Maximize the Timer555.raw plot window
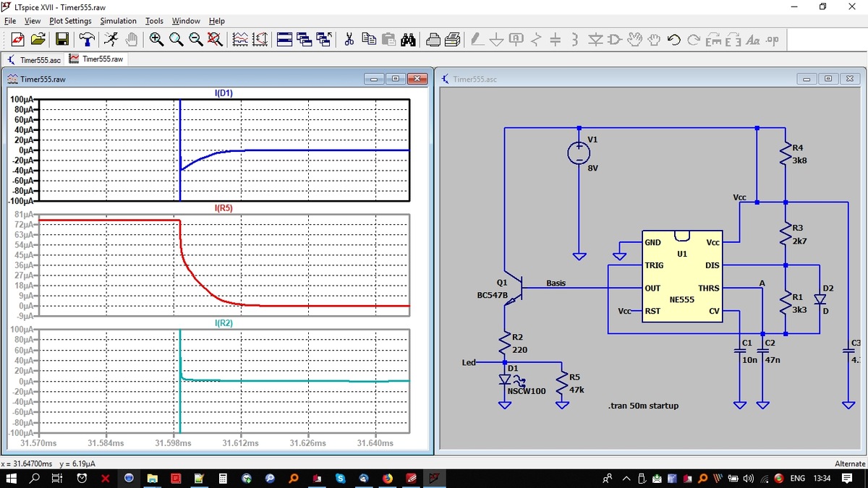 click(396, 79)
